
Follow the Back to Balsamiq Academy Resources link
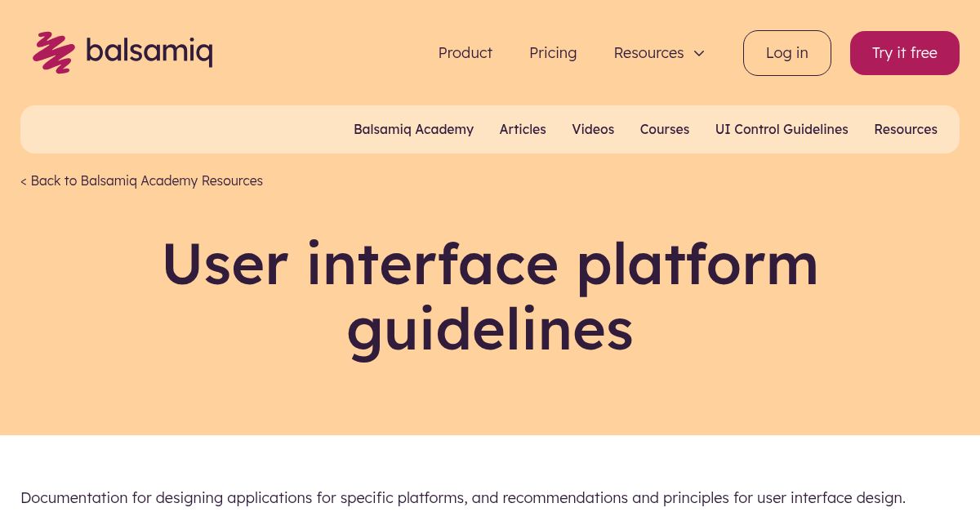point(141,180)
